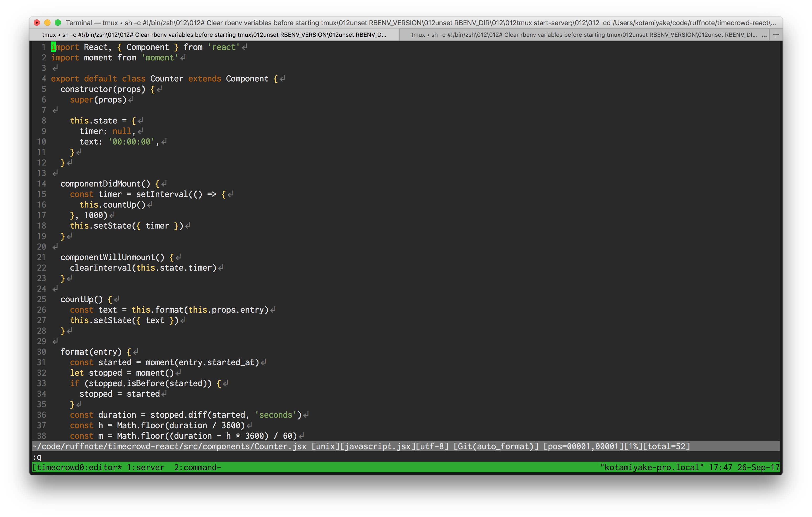
Task: Click the let keyword on line 32
Action: pyautogui.click(x=77, y=373)
